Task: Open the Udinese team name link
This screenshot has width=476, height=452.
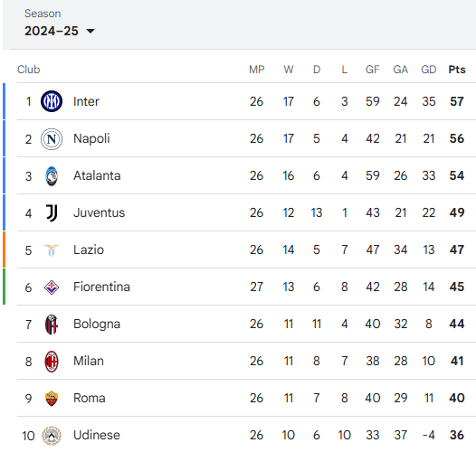Action: [97, 435]
